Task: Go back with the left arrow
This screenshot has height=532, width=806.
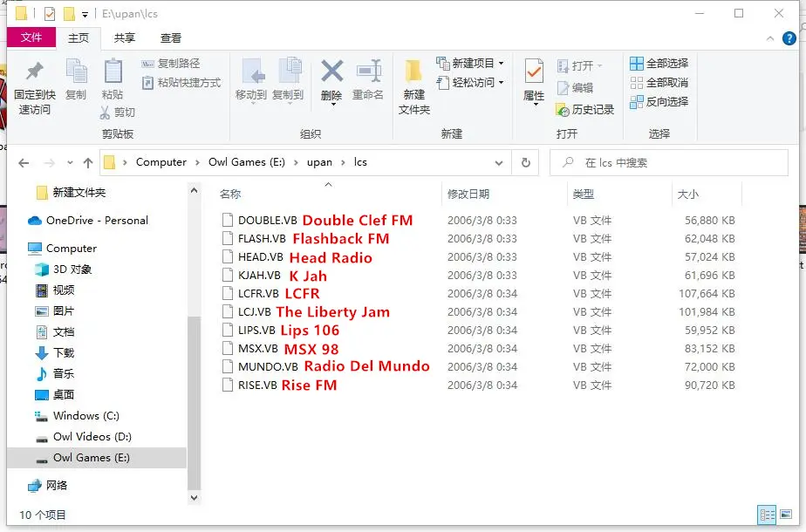Action: pos(24,163)
